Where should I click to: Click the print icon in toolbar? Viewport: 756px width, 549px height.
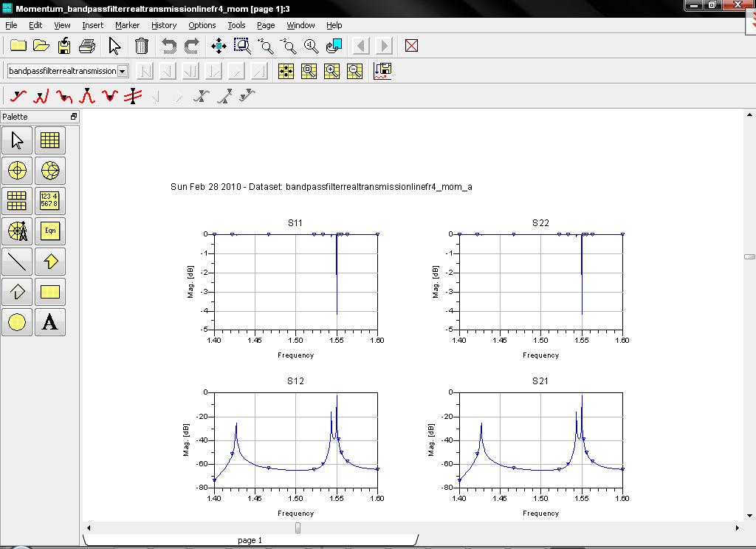tap(87, 46)
